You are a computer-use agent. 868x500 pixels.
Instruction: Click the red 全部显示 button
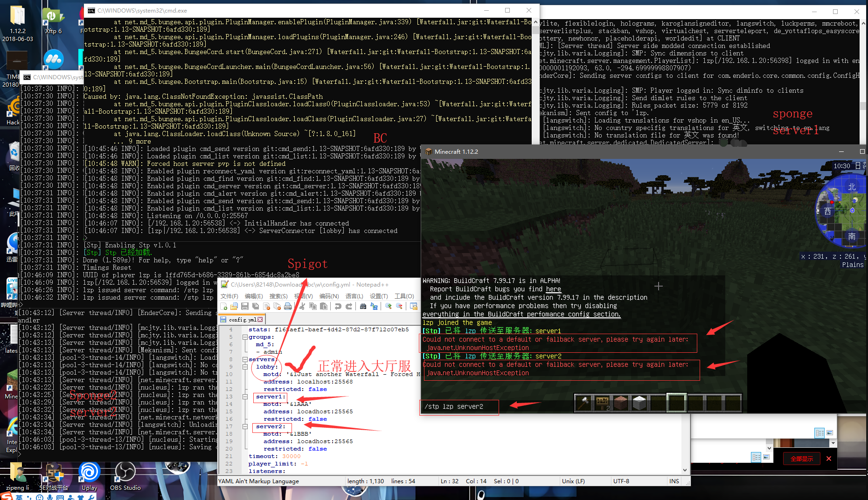(x=802, y=459)
